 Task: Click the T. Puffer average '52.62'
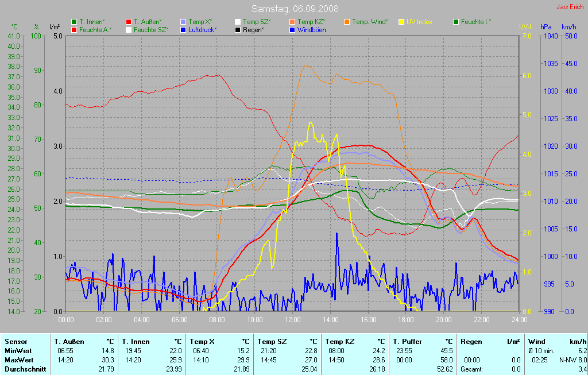point(445,369)
